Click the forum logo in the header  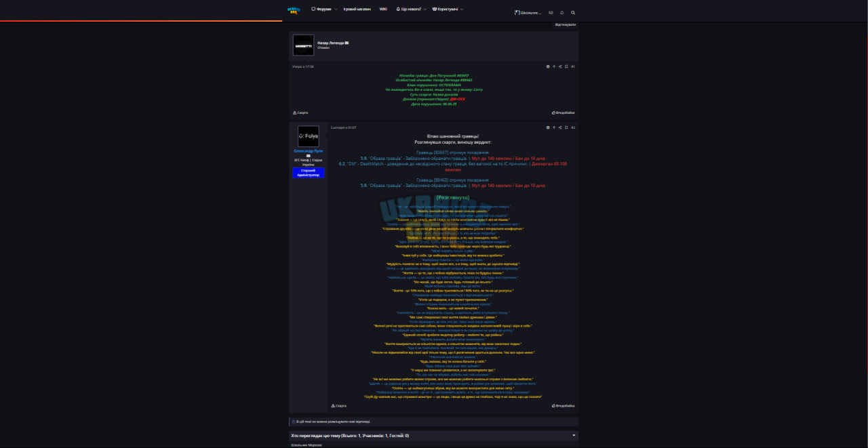click(294, 10)
